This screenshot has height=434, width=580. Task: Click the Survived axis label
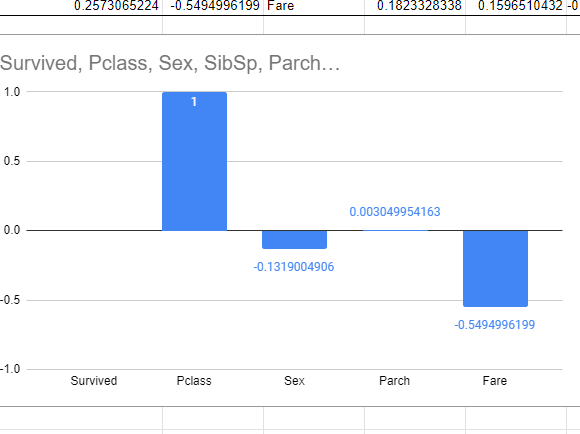pos(94,381)
